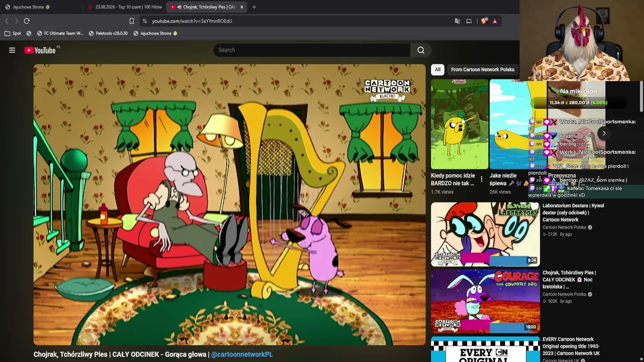Go forward with the browser forward arrow
Screen dimensions: 644x362
point(17,21)
